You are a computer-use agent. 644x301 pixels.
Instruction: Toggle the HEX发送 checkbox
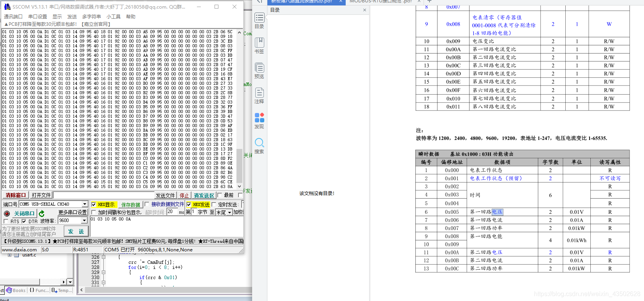[189, 204]
